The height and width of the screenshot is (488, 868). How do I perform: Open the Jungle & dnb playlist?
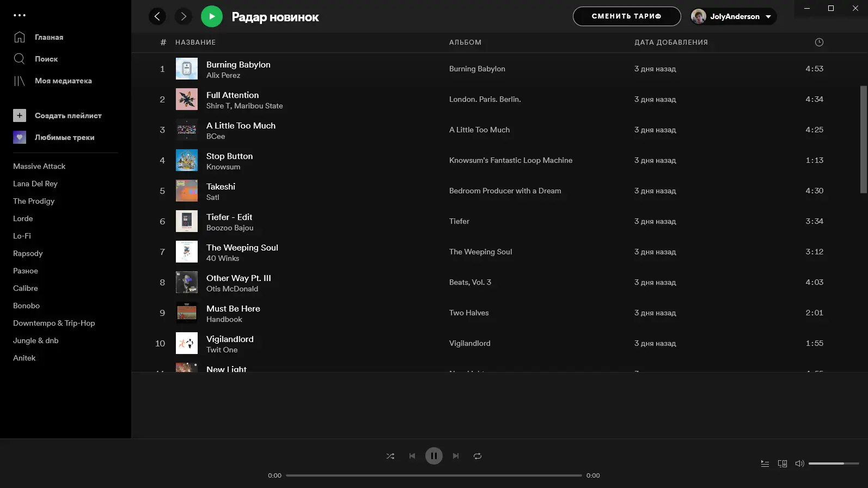point(36,340)
